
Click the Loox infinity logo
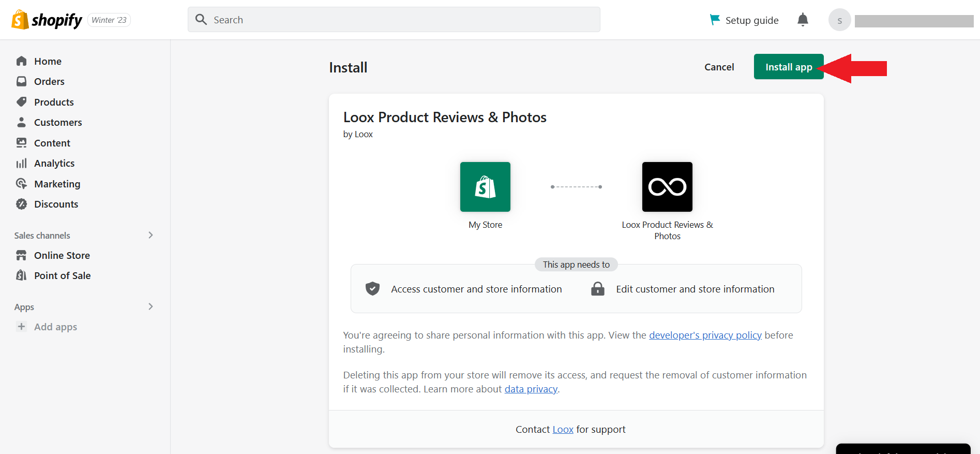pos(667,187)
